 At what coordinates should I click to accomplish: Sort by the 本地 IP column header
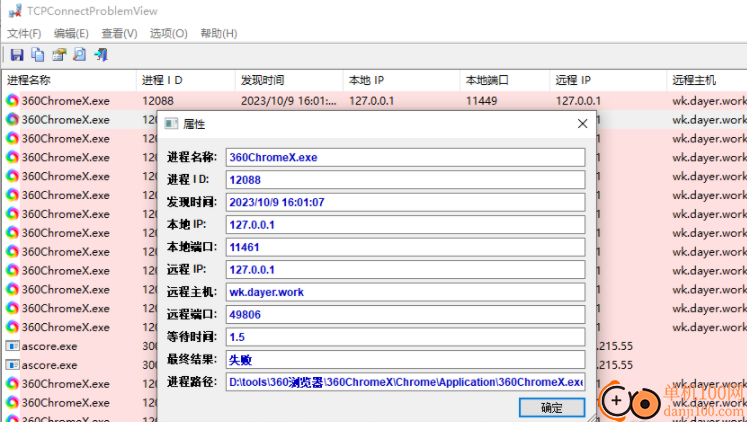402,80
